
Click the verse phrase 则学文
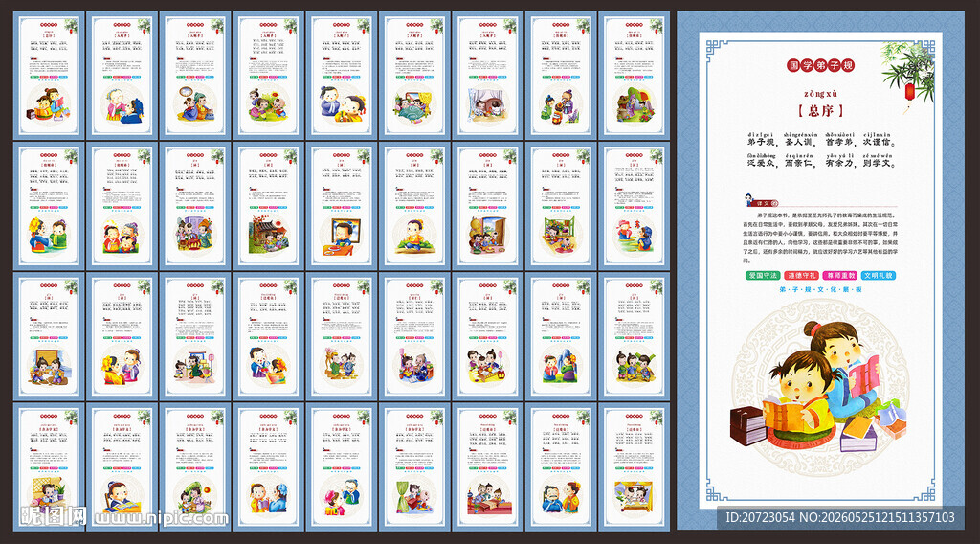tap(879, 163)
